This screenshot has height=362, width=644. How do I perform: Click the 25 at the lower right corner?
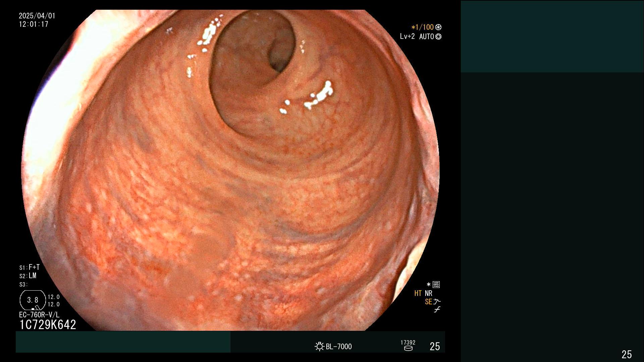point(627,354)
